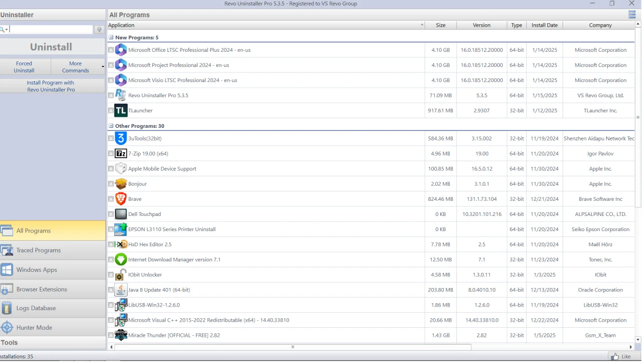Click the horizontal scrollbar left arrow
Image resolution: width=644 pixels, height=363 pixels.
[x=111, y=347]
